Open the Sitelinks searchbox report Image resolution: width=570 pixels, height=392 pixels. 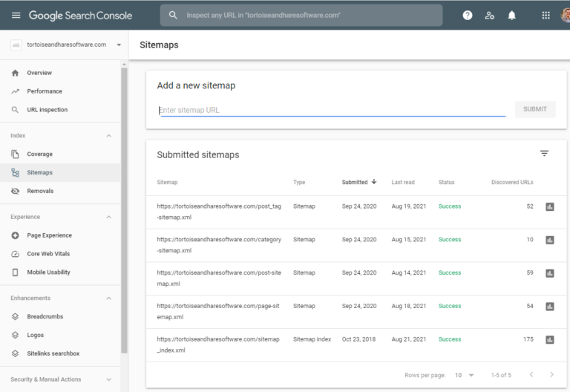point(53,353)
